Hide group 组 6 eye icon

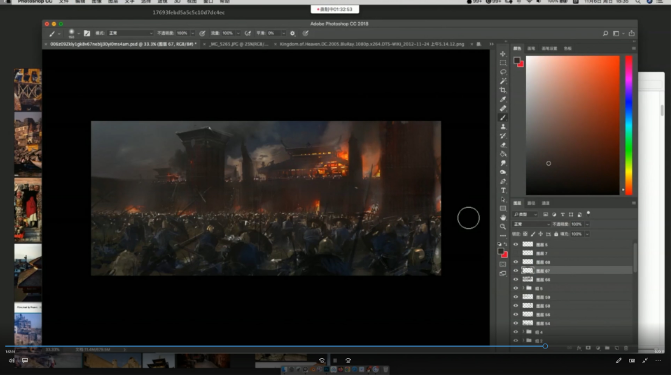click(516, 288)
